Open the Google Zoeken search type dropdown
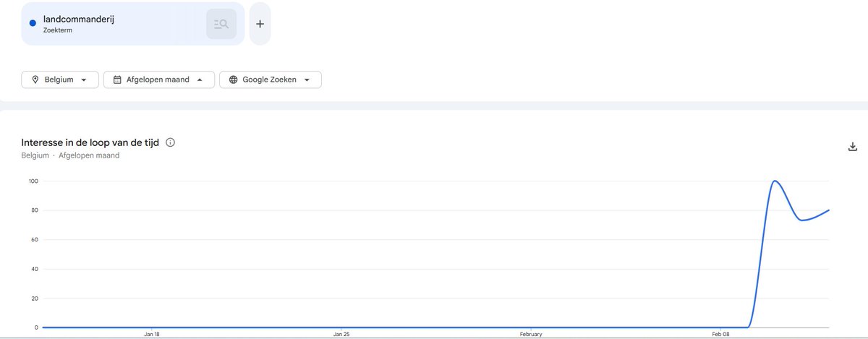Screen dimensions: 868x339 pyautogui.click(x=271, y=80)
